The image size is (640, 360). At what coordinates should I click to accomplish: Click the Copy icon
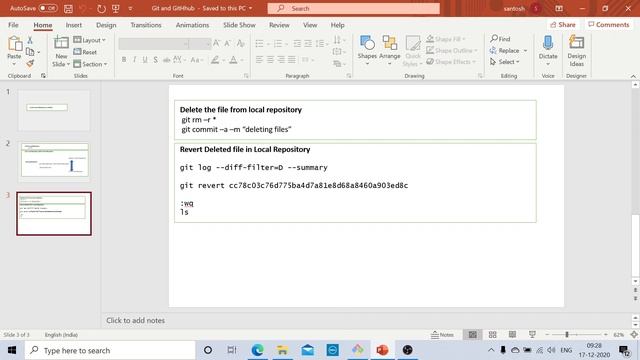[x=30, y=52]
